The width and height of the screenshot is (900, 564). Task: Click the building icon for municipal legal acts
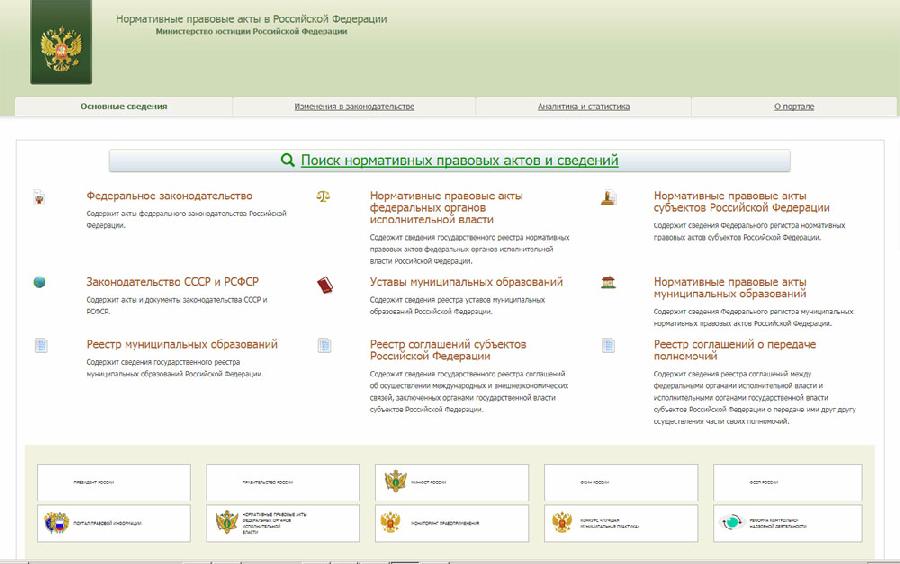(608, 282)
